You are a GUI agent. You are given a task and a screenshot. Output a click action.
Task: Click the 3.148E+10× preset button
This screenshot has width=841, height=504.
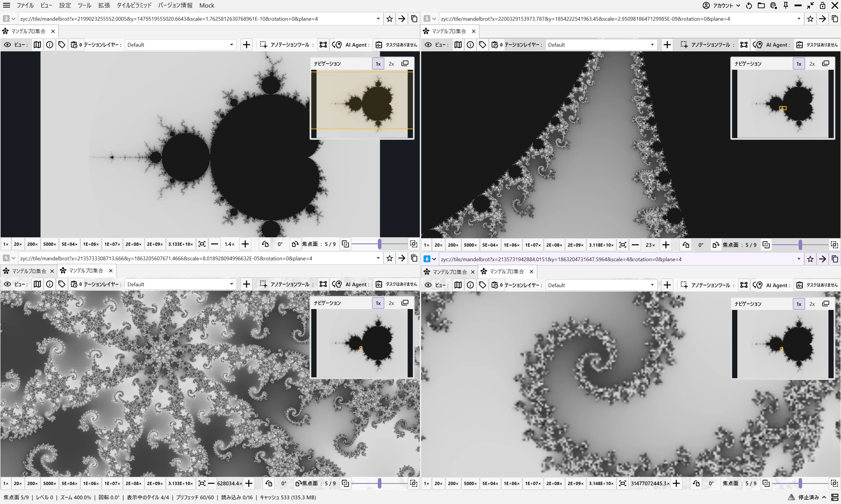[601, 483]
